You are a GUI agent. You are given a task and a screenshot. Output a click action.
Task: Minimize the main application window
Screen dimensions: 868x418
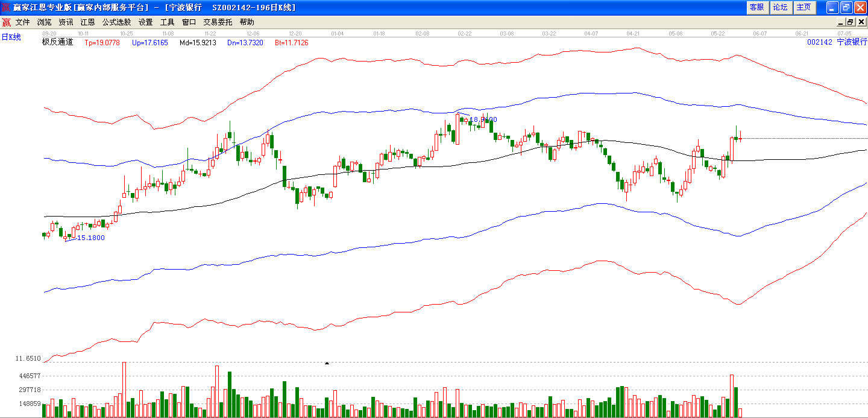click(832, 7)
